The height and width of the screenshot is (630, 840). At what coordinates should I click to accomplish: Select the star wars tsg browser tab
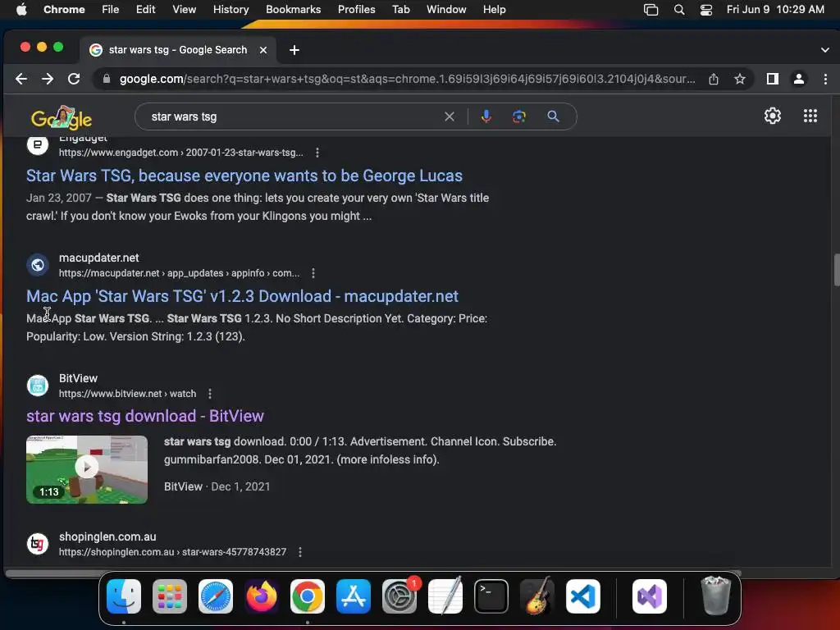[178, 50]
